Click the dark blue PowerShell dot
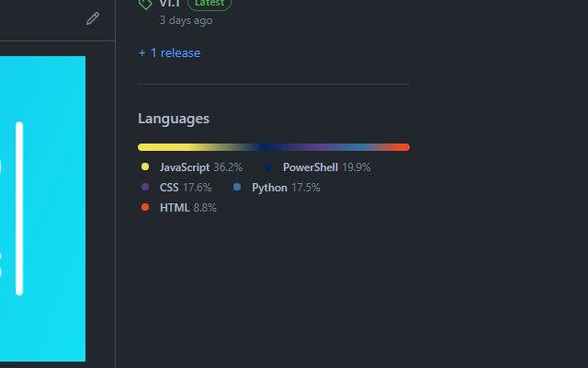The image size is (588, 368). click(x=268, y=167)
